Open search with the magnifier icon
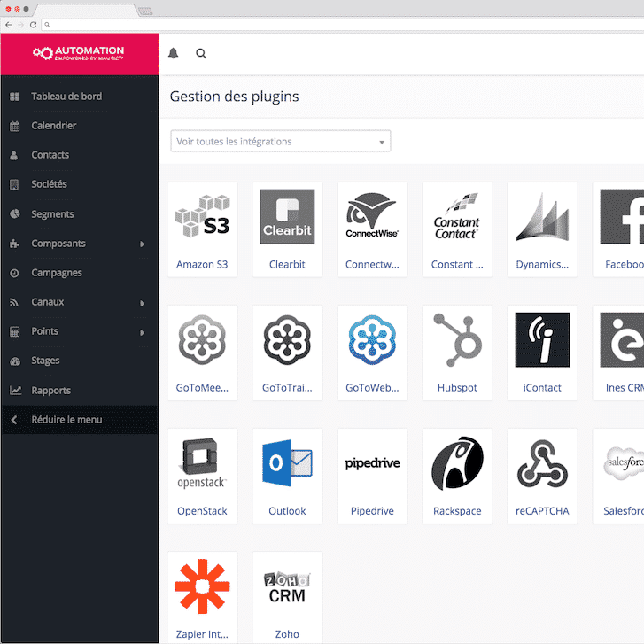Viewport: 644px width, 644px height. coord(201,53)
